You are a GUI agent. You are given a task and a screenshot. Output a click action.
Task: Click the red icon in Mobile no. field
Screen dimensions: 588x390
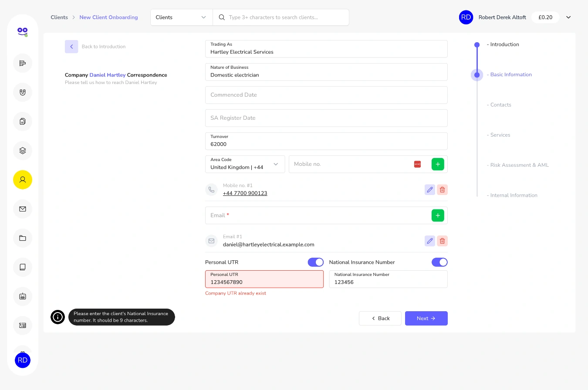[417, 164]
